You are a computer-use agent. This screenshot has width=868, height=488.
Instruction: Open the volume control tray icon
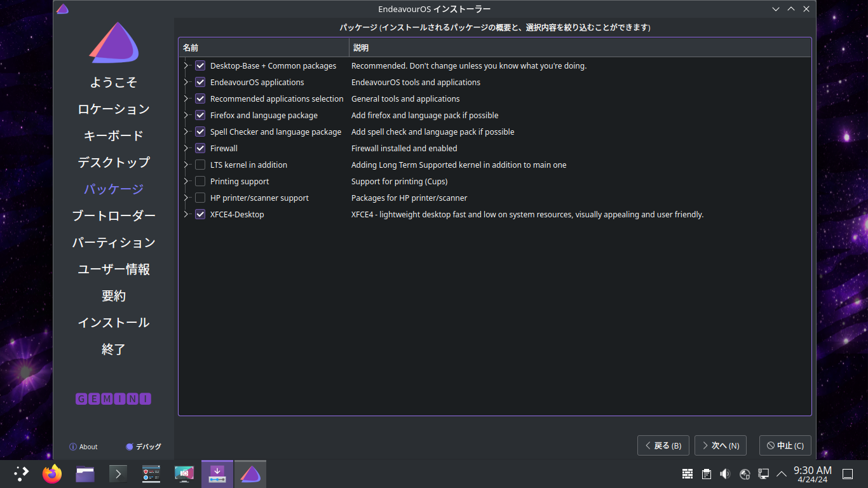coord(725,474)
